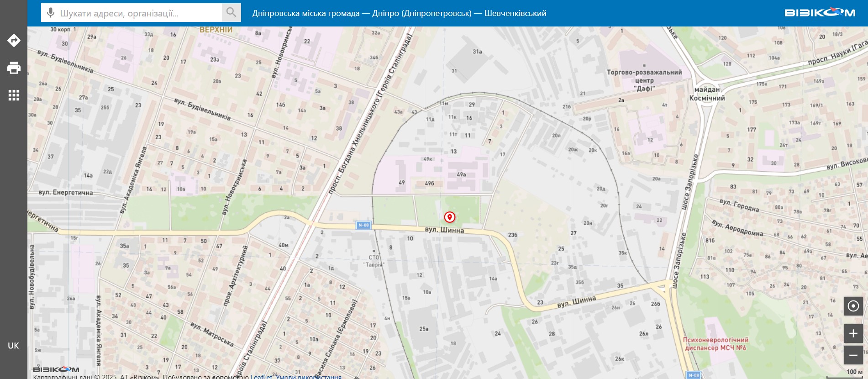The height and width of the screenshot is (379, 868).
Task: Click the locate me button
Action: pos(853,306)
